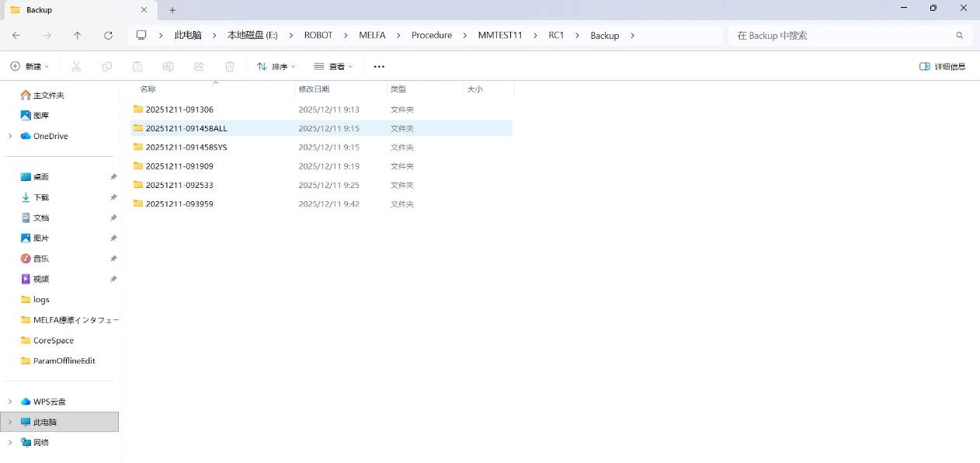
Task: Click the back navigation arrow
Action: (x=16, y=35)
